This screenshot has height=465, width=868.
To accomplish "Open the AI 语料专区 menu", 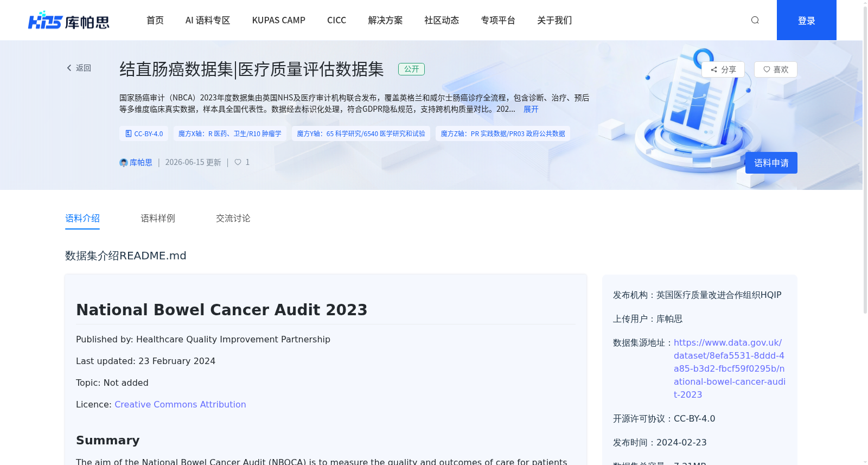I will tap(208, 20).
